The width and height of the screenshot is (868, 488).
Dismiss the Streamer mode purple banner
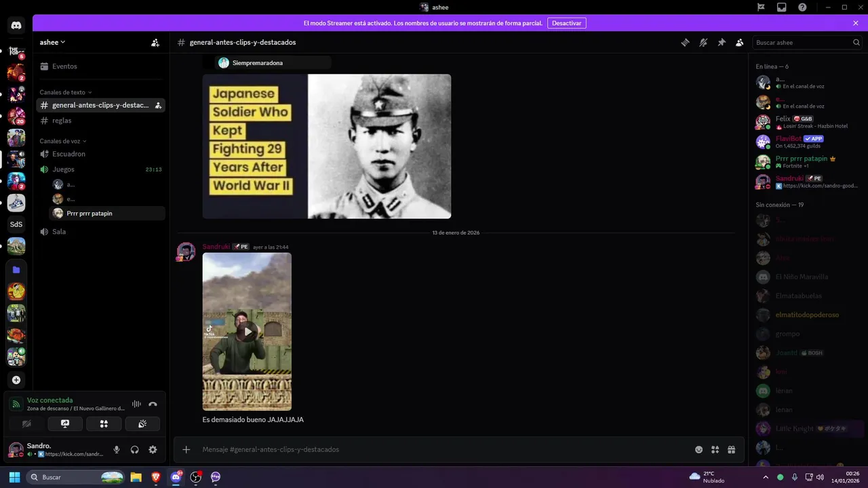point(856,23)
